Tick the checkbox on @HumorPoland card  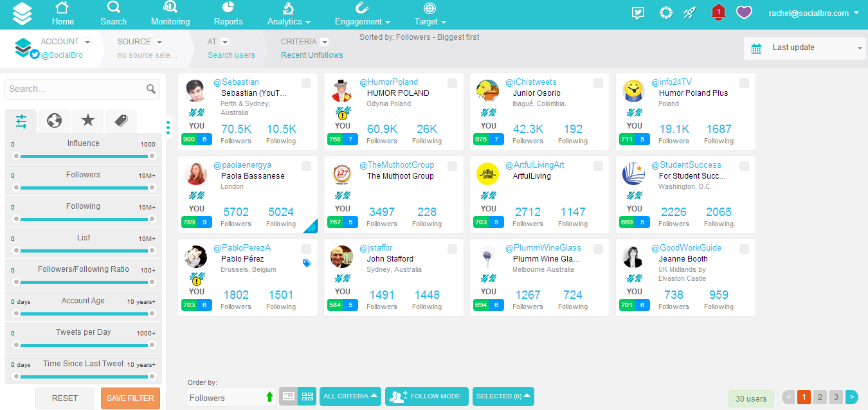coord(452,84)
